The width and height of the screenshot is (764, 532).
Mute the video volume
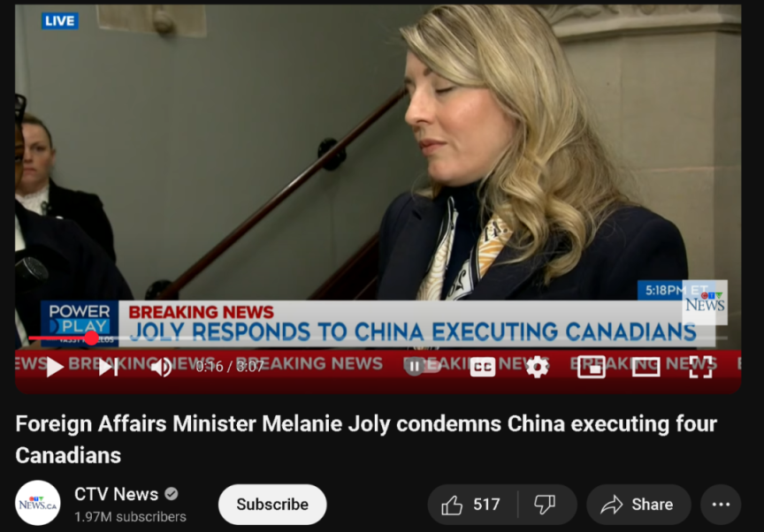161,368
